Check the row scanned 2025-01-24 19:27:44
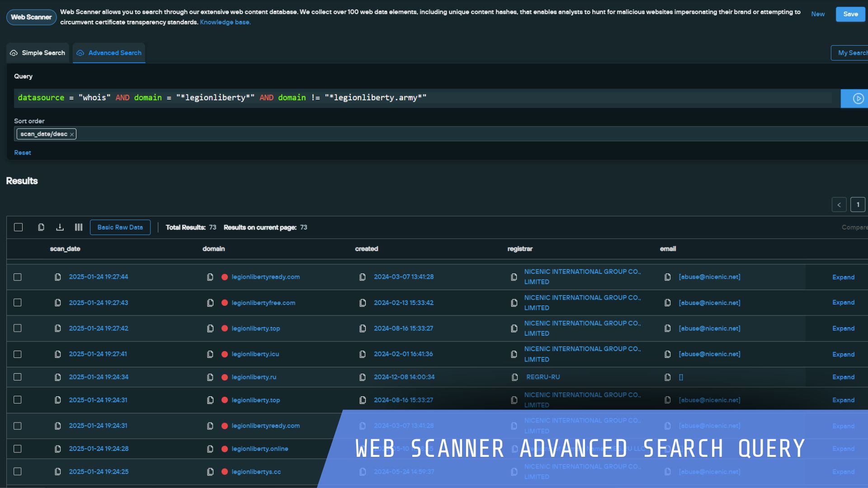The image size is (868, 488). coord(18,277)
